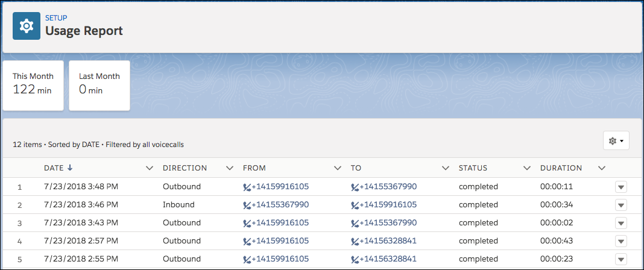
Task: Click duration 00:00:34
Action: coord(557,204)
